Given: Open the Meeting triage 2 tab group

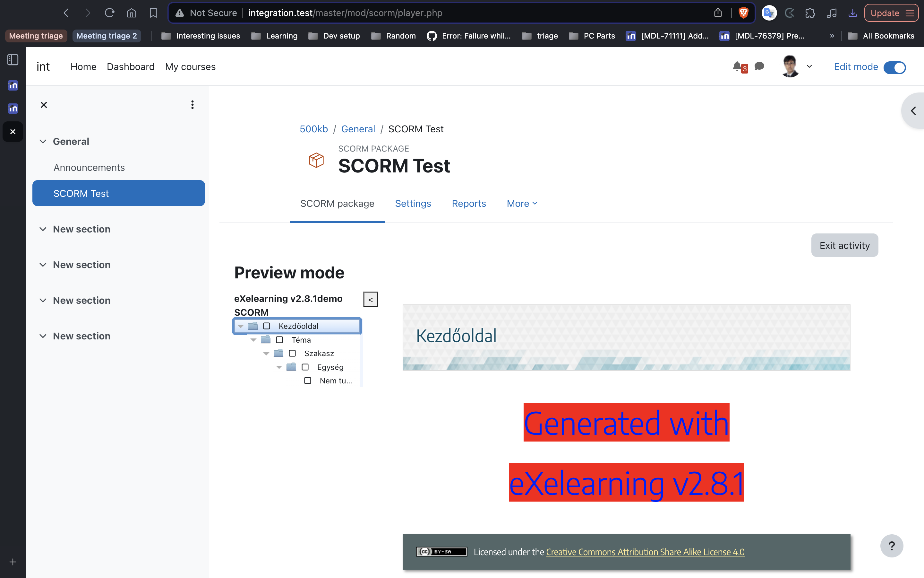Looking at the screenshot, I should (x=107, y=36).
